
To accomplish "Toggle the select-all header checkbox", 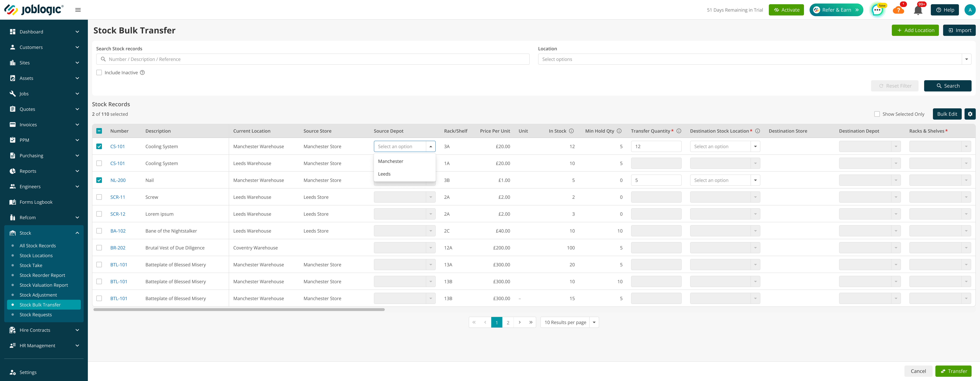I will 99,131.
